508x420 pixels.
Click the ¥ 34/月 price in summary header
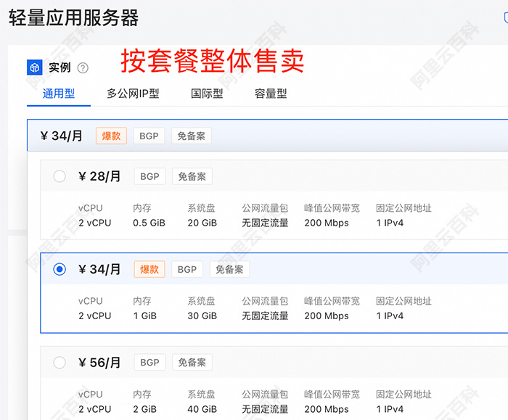[61, 136]
